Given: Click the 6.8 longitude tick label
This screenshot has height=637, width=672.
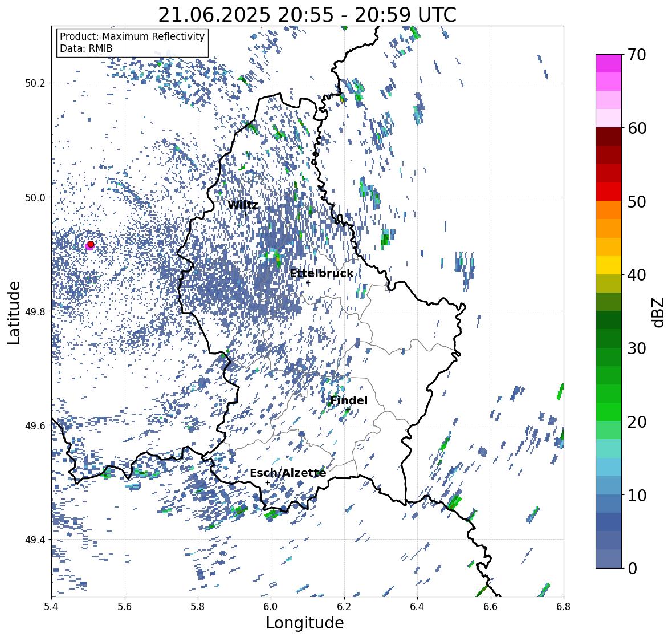Looking at the screenshot, I should coord(564,606).
